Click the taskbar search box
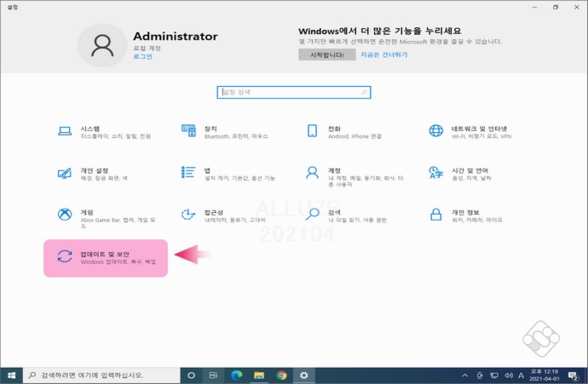Screen dimensions: 588x384 click(101, 375)
